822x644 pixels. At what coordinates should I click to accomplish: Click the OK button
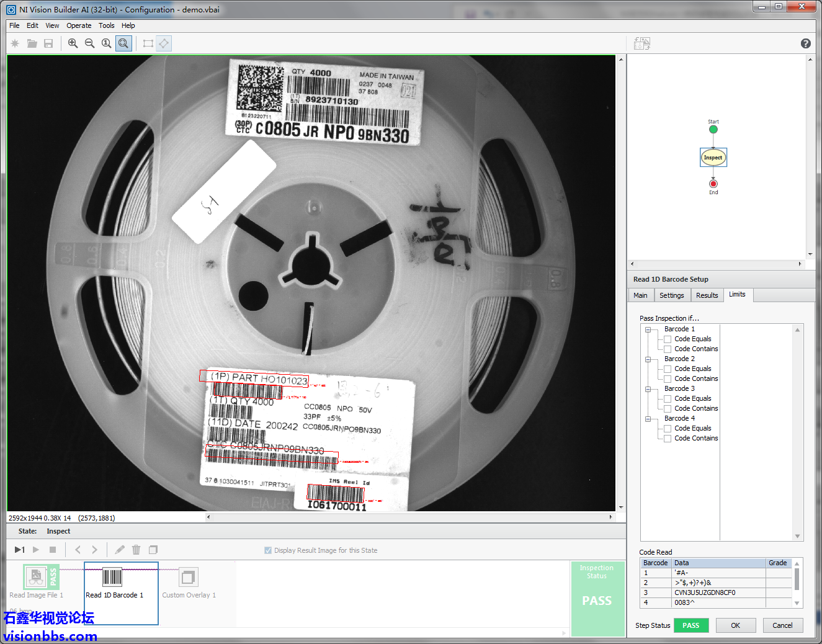[x=735, y=625]
